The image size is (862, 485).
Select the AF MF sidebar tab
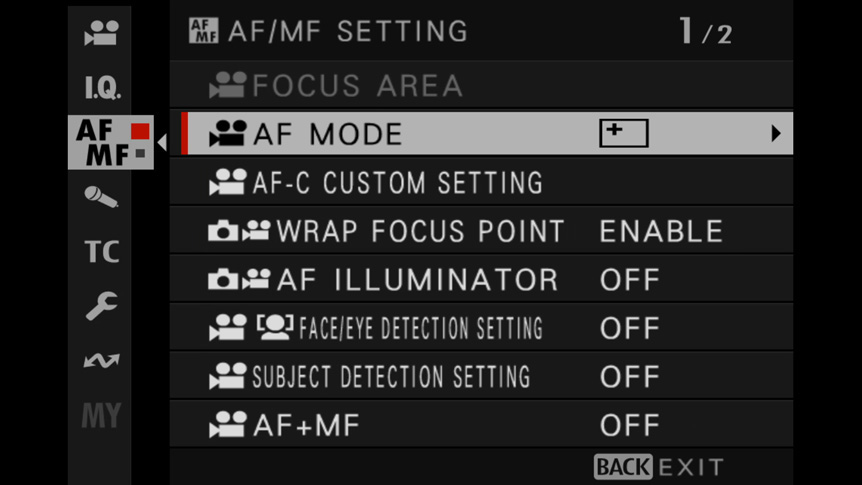[110, 142]
